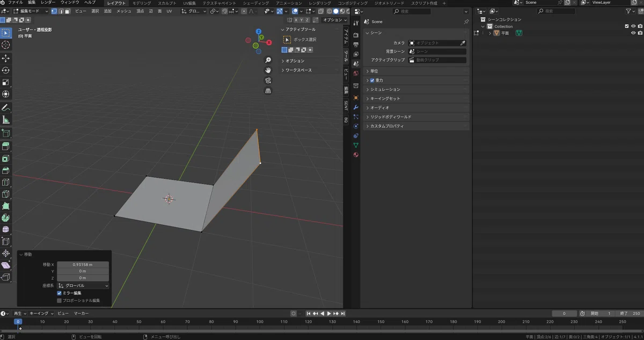Click the 終了 end frame 250 field
Image resolution: width=644 pixels, height=340 pixels.
click(x=631, y=313)
